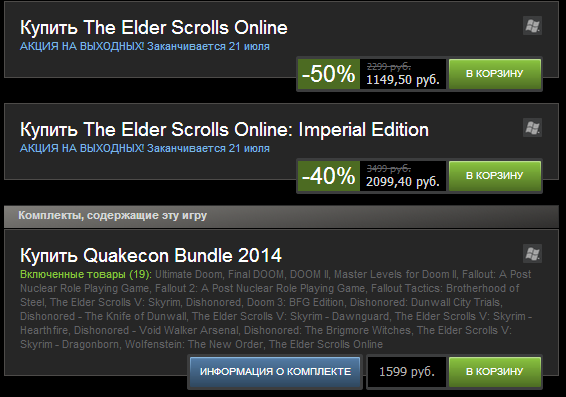Screen dimensions: 566x397
Task: Click the Windows platform icon for Imperial Edition
Action: click(x=532, y=128)
